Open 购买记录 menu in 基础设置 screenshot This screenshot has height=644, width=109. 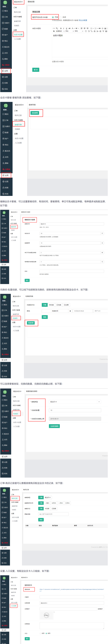17,12
